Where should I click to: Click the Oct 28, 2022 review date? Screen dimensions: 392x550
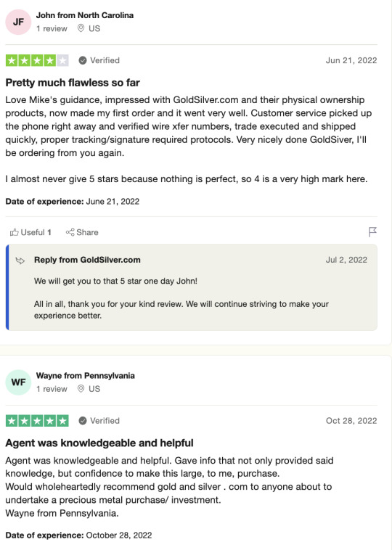351,421
